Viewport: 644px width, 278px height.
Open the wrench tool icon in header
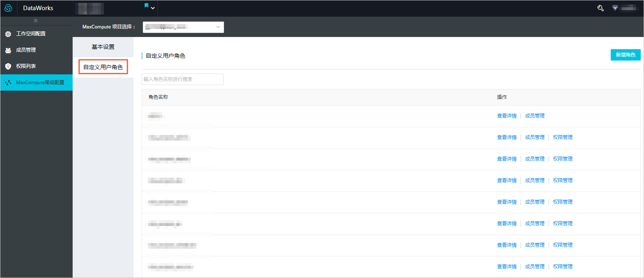[601, 8]
